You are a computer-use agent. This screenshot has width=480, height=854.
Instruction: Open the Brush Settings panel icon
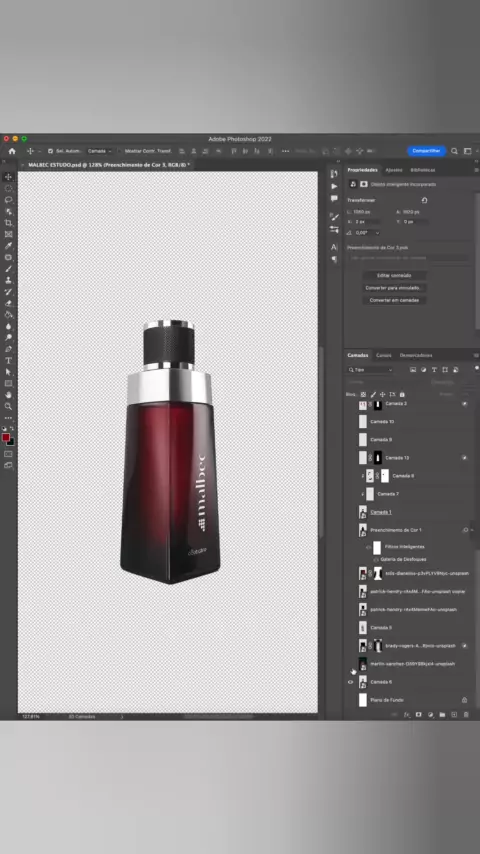(334, 217)
